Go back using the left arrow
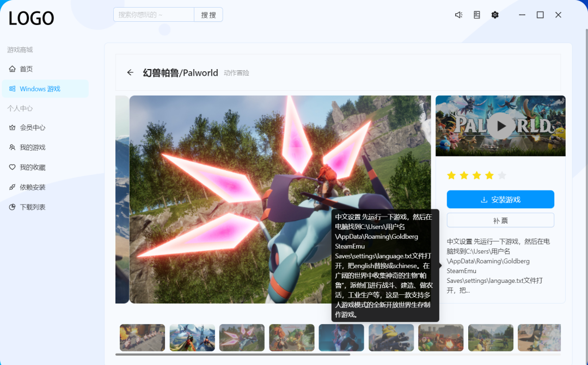Viewport: 588px width, 365px height. pos(130,72)
